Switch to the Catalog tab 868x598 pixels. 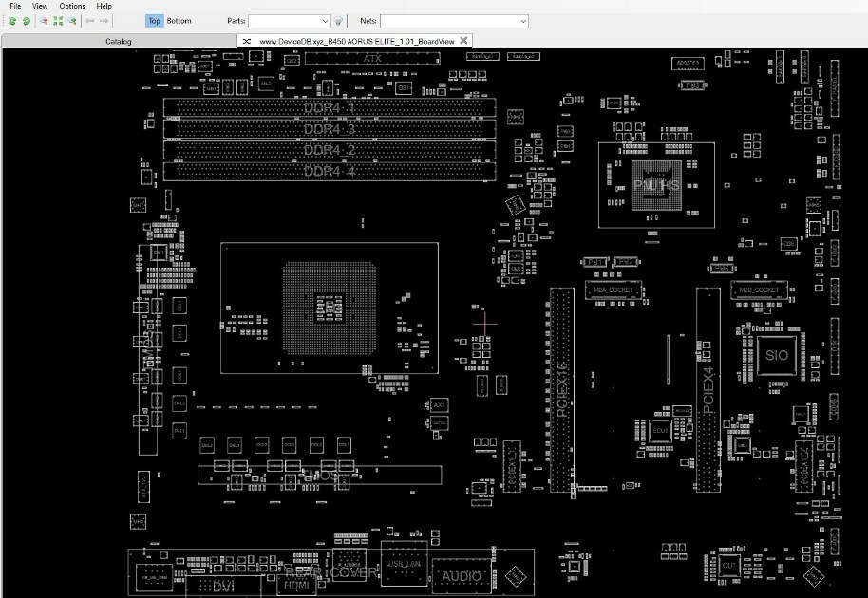pos(119,41)
